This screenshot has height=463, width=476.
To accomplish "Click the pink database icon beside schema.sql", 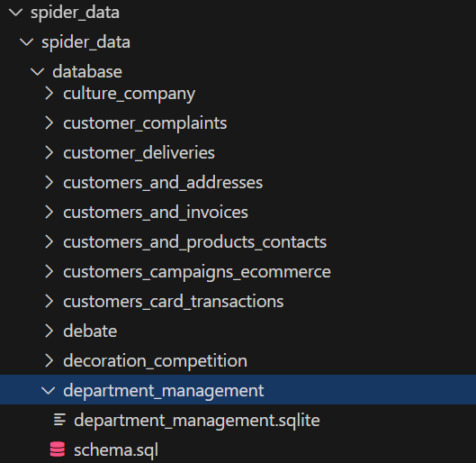I will point(58,449).
